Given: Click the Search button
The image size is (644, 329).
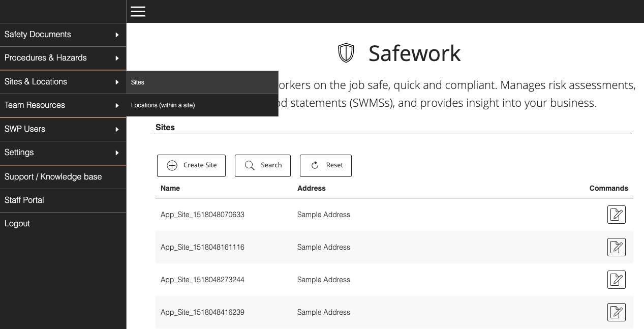Looking at the screenshot, I should tap(263, 166).
